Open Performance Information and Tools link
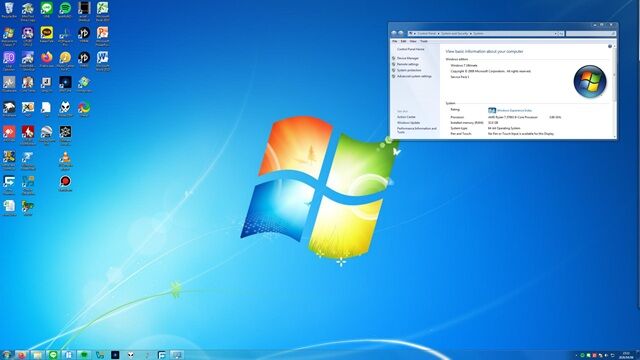Image resolution: width=640 pixels, height=360 pixels. pyautogui.click(x=416, y=130)
